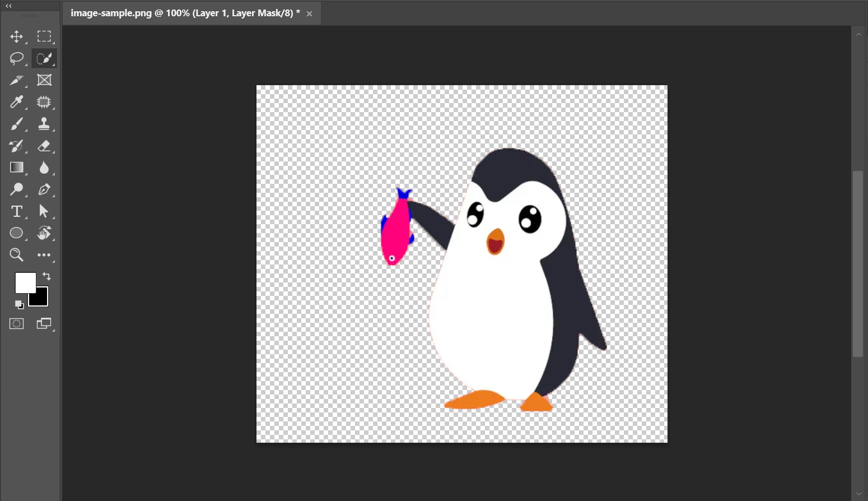This screenshot has width=868, height=501.
Task: Open the Change Screen Mode options
Action: (x=44, y=324)
